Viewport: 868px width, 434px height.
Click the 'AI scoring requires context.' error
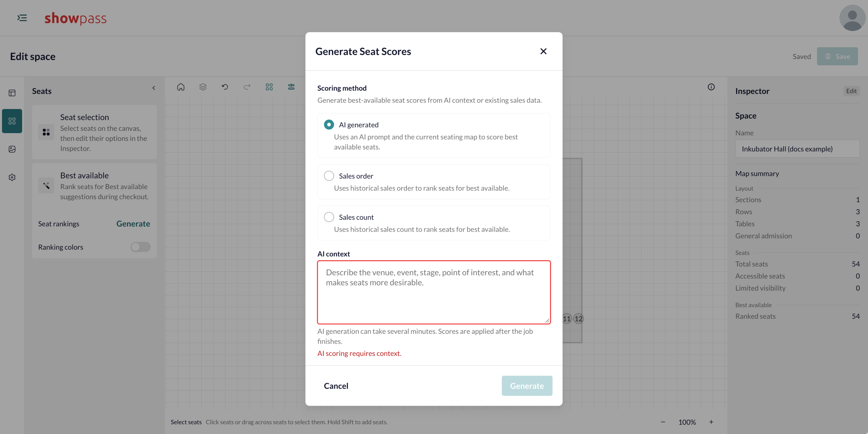359,353
